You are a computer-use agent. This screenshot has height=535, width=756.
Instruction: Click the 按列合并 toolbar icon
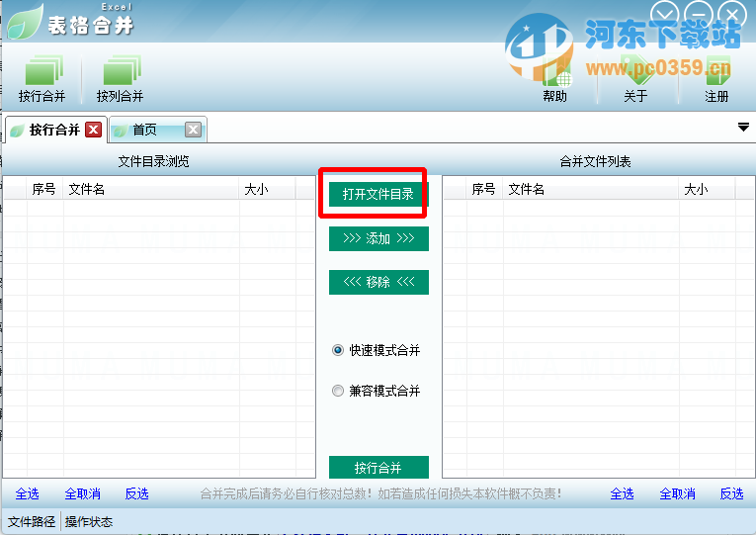pos(120,79)
